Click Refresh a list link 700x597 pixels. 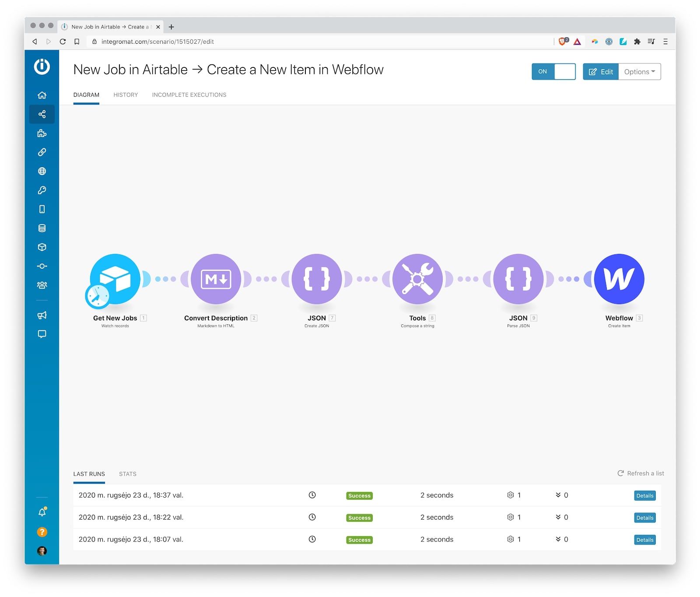click(x=640, y=474)
